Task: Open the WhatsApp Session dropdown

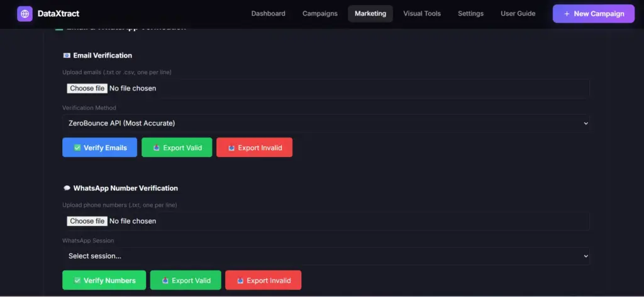Action: [x=326, y=256]
